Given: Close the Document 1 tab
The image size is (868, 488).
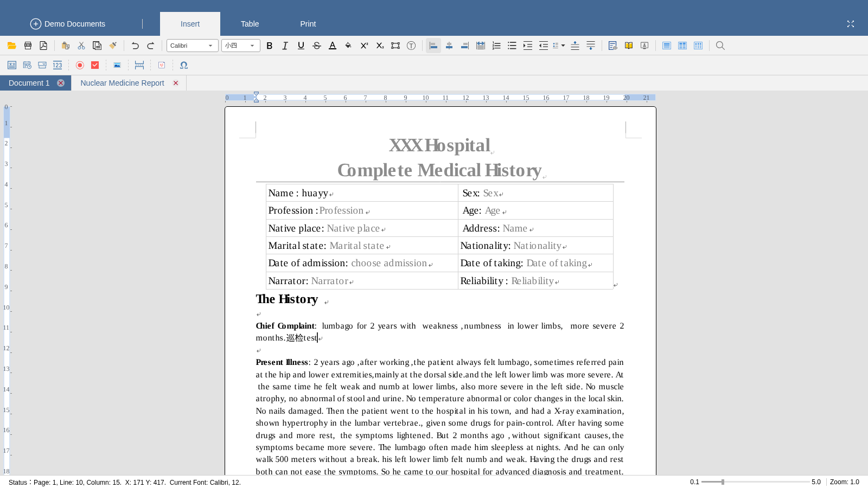Looking at the screenshot, I should point(61,83).
